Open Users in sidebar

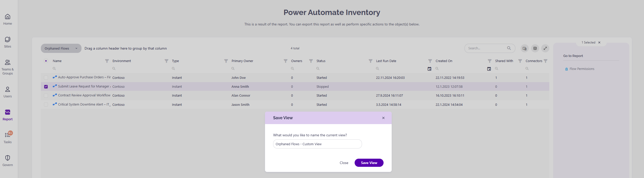pos(8,92)
